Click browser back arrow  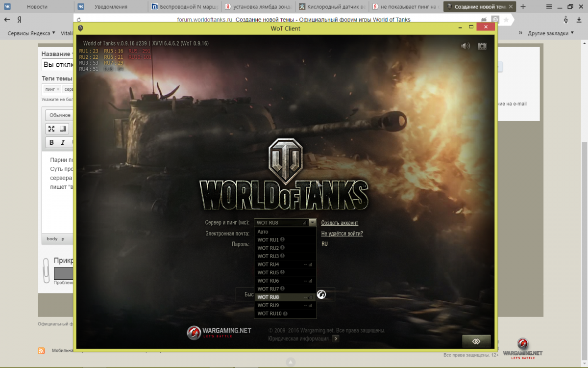click(x=7, y=20)
